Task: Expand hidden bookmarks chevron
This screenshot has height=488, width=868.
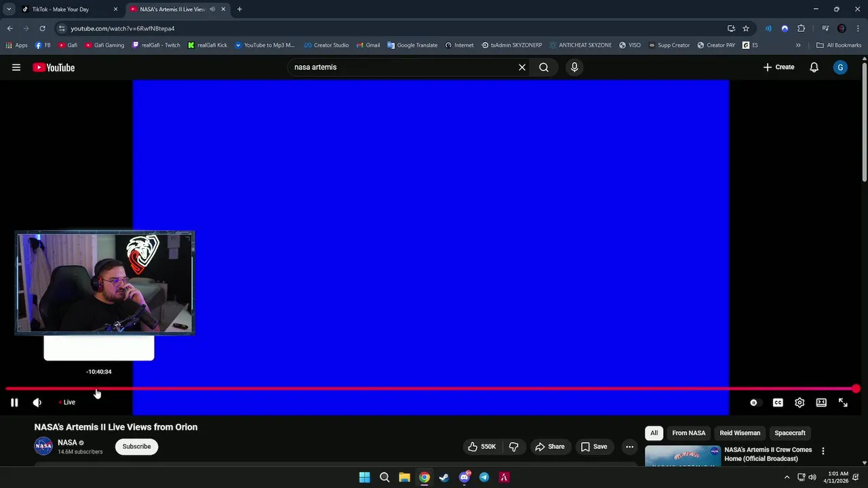Action: click(798, 45)
